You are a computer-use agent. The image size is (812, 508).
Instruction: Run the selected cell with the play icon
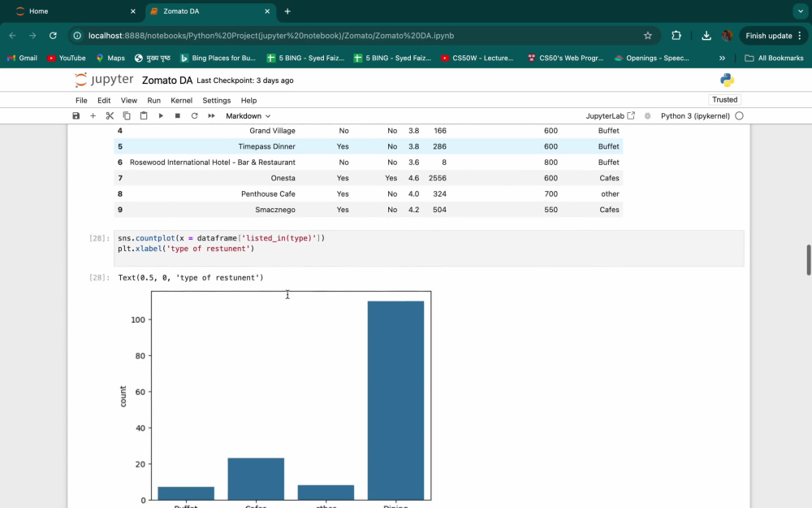coord(161,115)
